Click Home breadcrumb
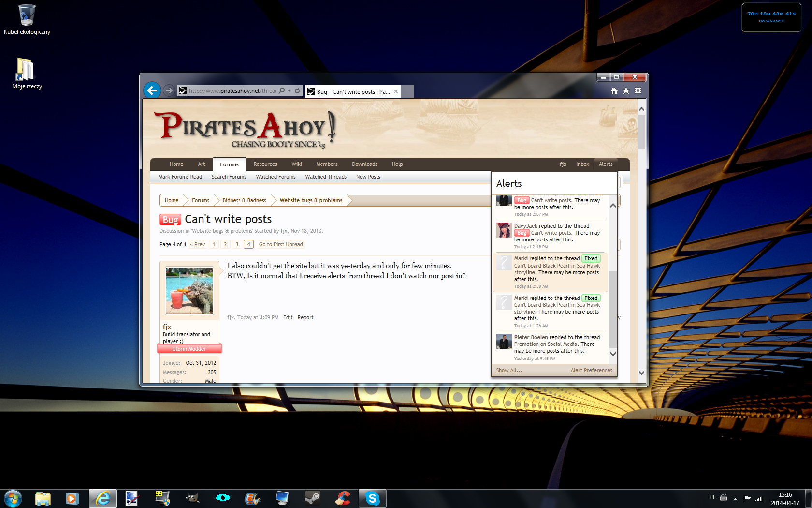812x508 pixels. coord(172,200)
